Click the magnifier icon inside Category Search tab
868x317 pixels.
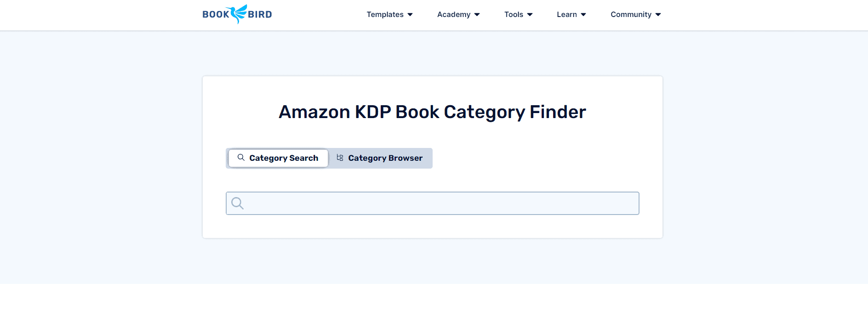(241, 158)
